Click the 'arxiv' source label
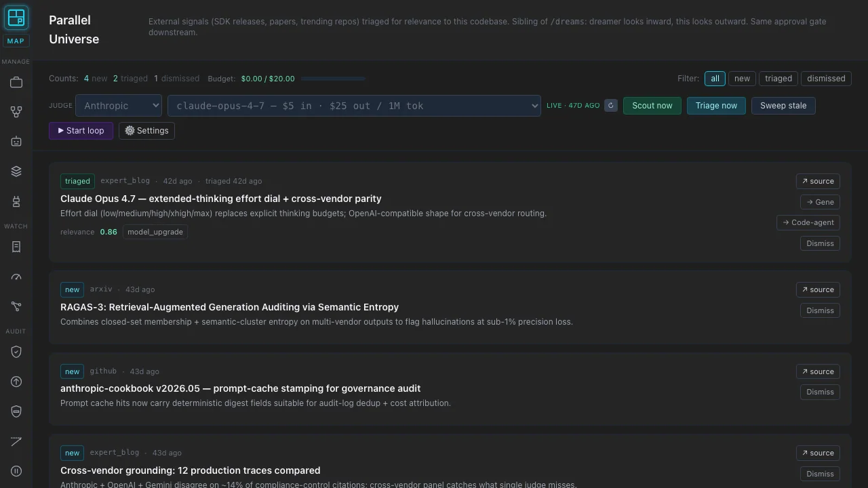The height and width of the screenshot is (488, 868). tap(101, 289)
